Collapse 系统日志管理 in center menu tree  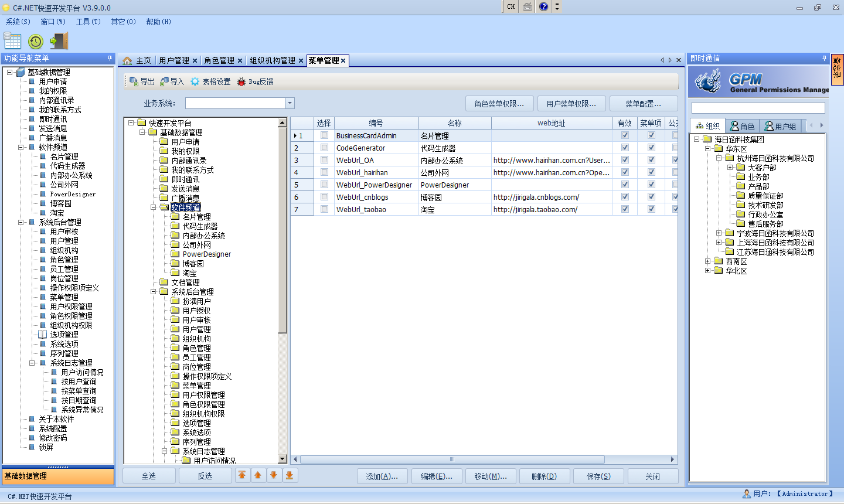pyautogui.click(x=165, y=451)
